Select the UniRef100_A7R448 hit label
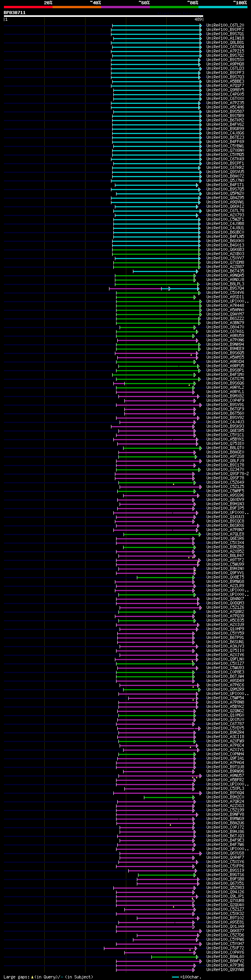This screenshot has width=251, height=980. coord(225,306)
